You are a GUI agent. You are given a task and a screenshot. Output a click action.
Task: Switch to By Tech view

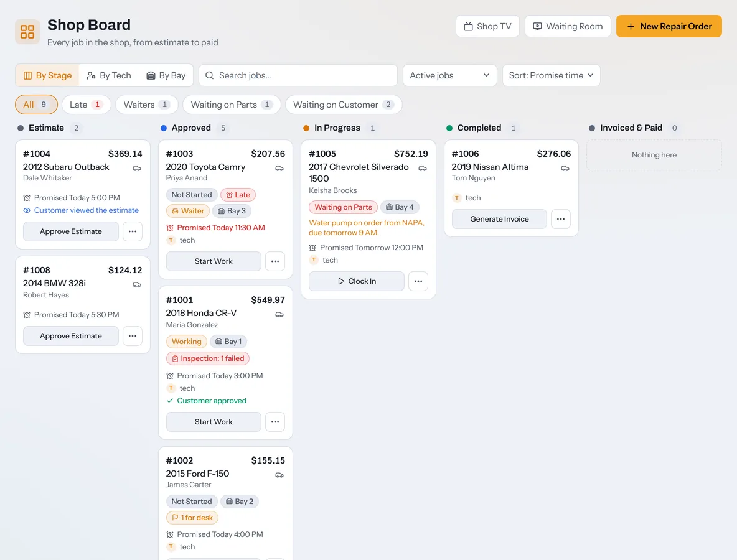(x=109, y=75)
